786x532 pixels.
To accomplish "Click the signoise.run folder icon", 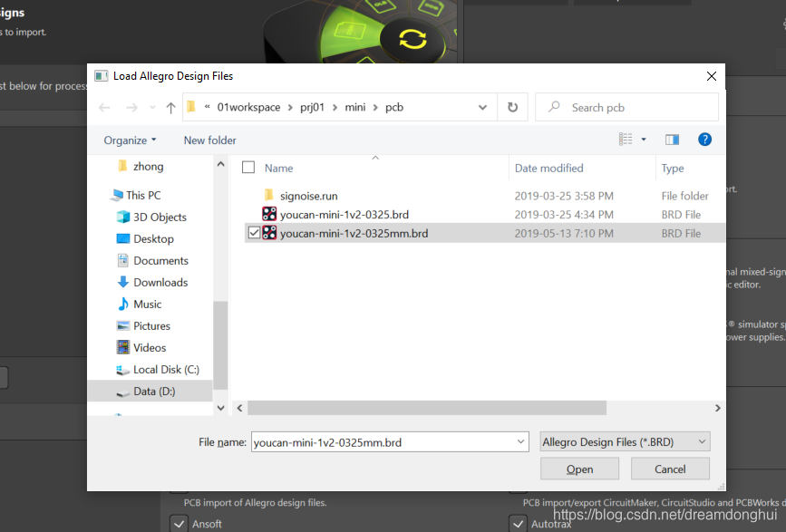I will click(x=268, y=194).
